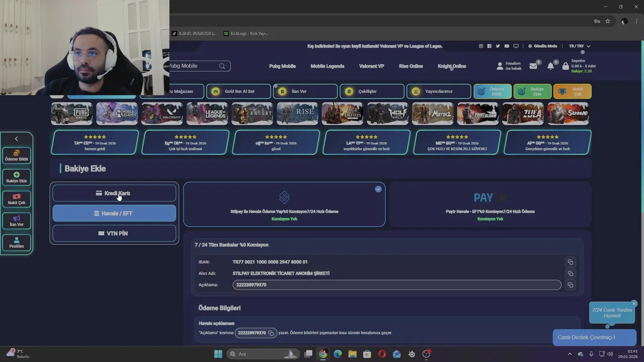Screen dimensions: 644x362
Task: Select the Knight Online game thumbnail
Action: coord(252,114)
